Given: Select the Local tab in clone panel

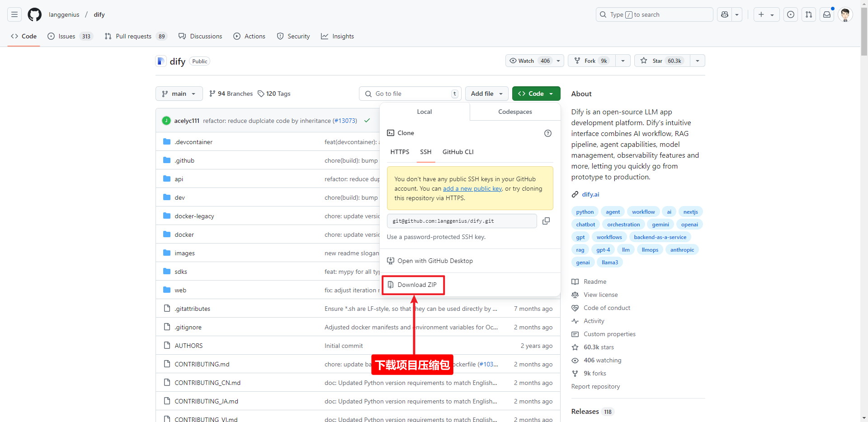Looking at the screenshot, I should coord(425,112).
